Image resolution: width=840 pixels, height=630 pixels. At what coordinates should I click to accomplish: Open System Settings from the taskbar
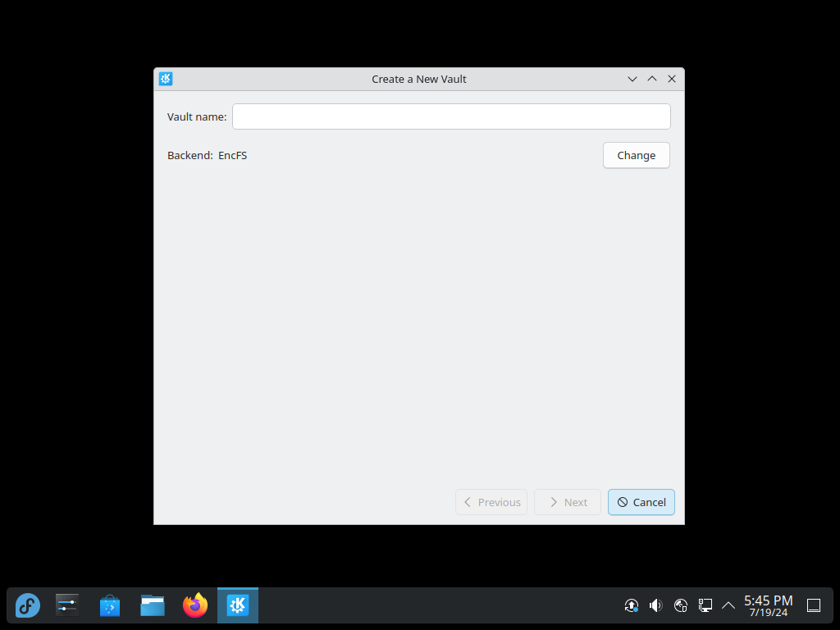67,605
